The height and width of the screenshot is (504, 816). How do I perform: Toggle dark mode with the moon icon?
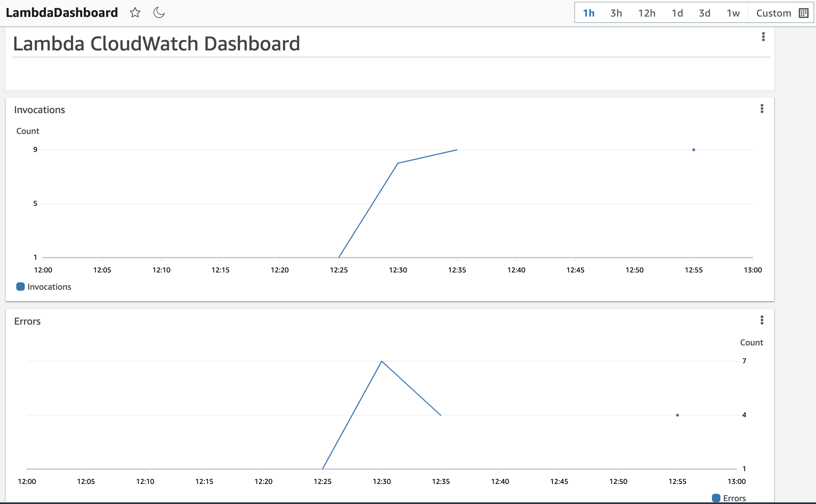tap(158, 12)
